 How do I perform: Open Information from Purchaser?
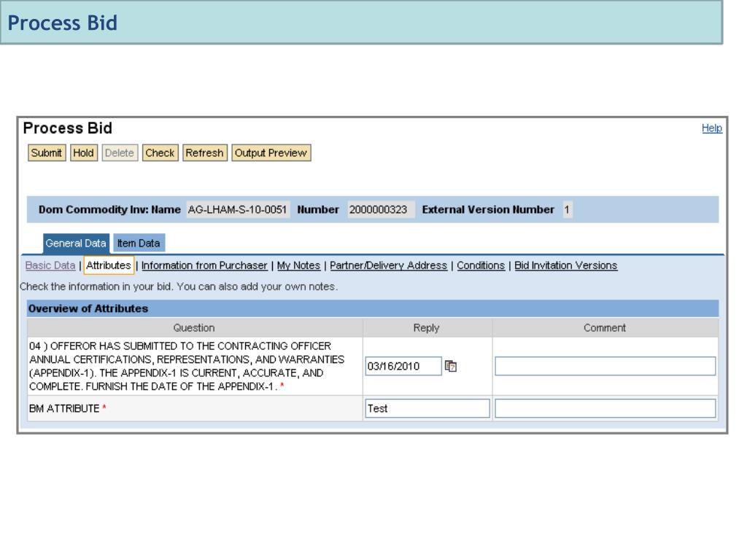204,265
